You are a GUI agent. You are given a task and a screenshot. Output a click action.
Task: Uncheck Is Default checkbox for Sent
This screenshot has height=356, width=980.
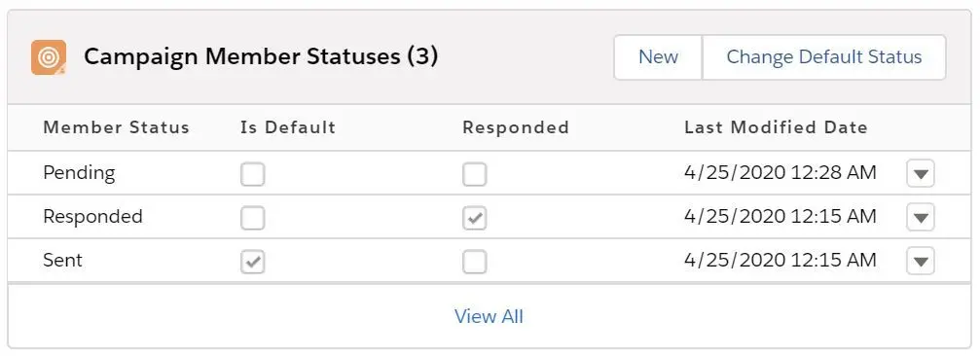click(x=252, y=262)
